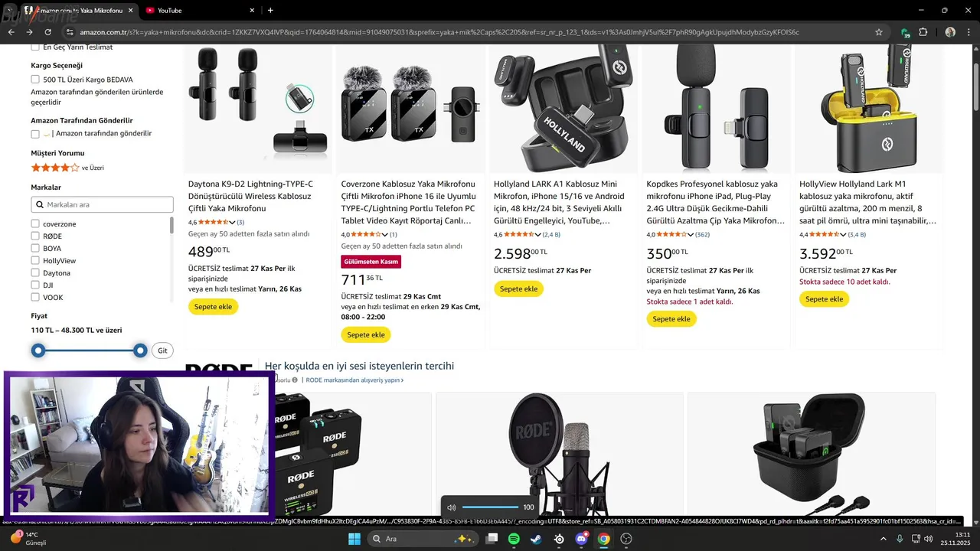Check the coverzone brand filter
This screenshot has width=980, height=551.
click(x=35, y=223)
